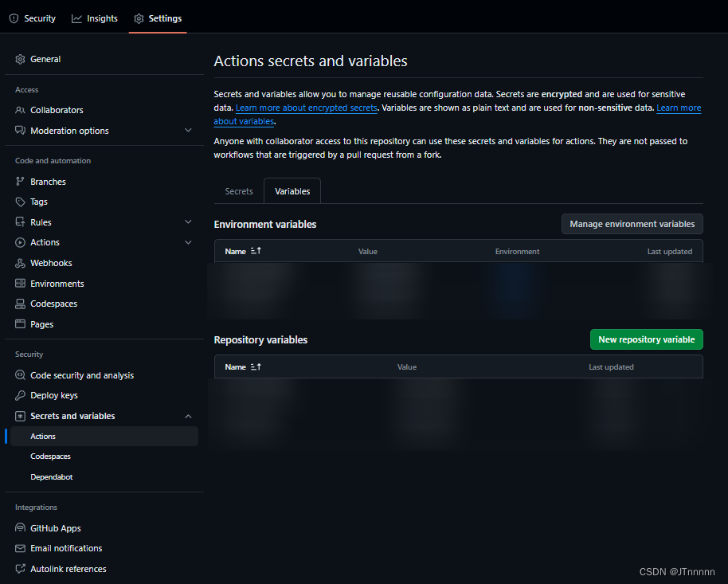
Task: Click the Collaborators people icon
Action: click(x=20, y=110)
